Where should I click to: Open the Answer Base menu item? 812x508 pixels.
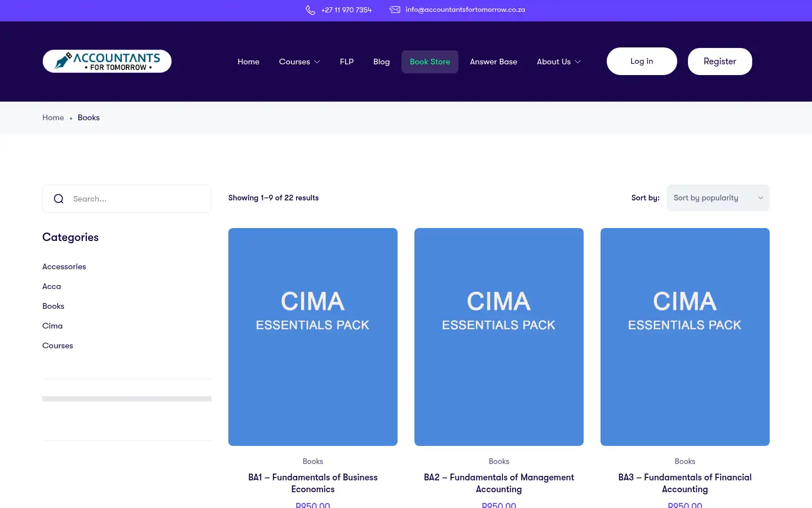point(493,62)
